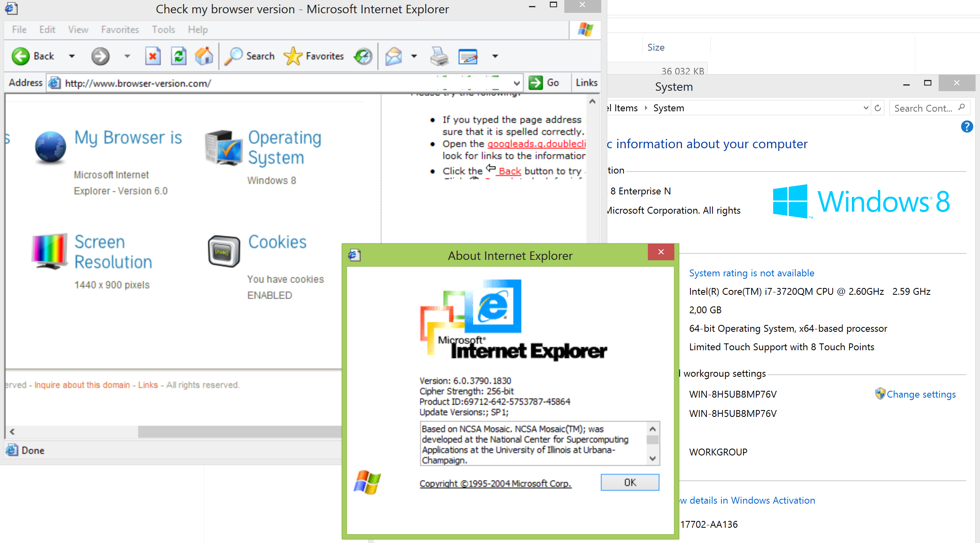Click the Windows flag throbber icon
Image resolution: width=980 pixels, height=543 pixels.
pyautogui.click(x=585, y=30)
